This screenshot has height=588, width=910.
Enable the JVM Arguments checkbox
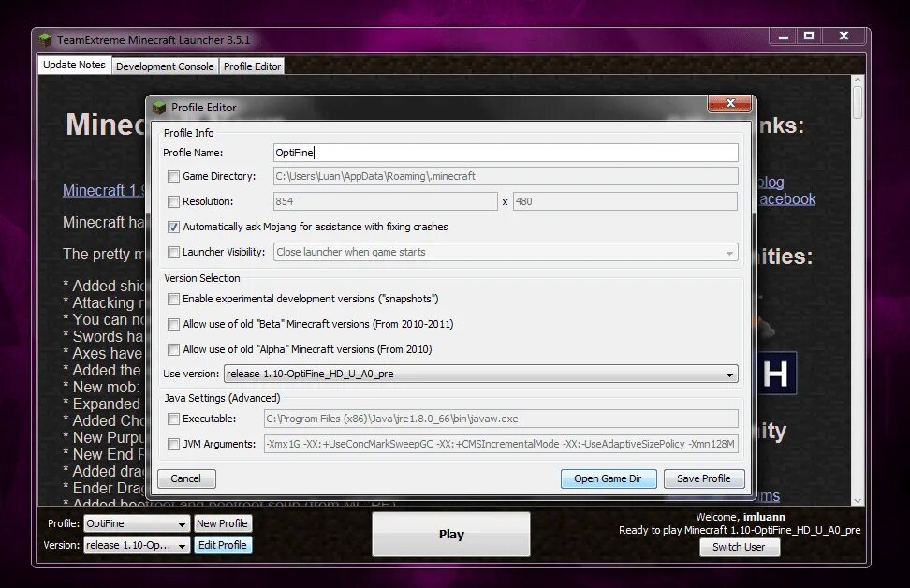pyautogui.click(x=173, y=444)
